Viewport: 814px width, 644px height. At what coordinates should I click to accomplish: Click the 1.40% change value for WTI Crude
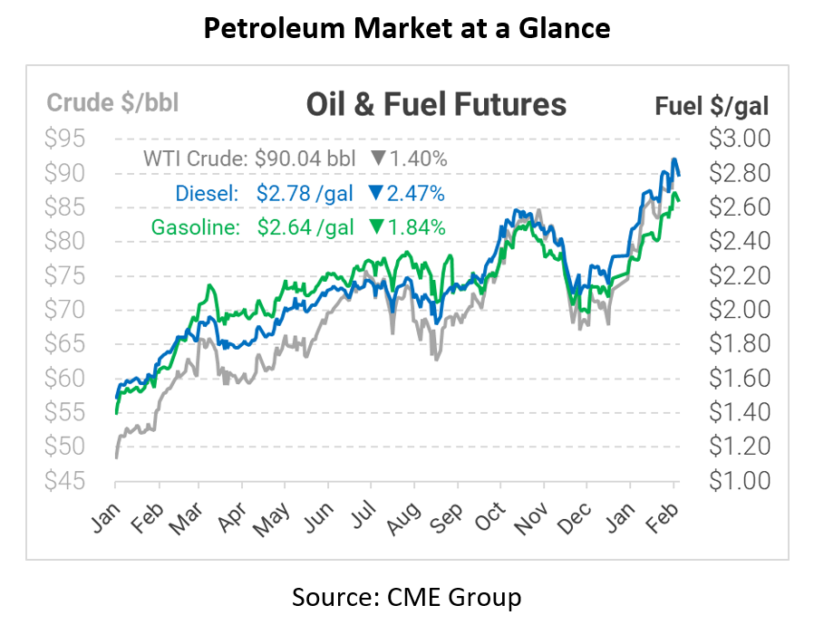coord(418,159)
